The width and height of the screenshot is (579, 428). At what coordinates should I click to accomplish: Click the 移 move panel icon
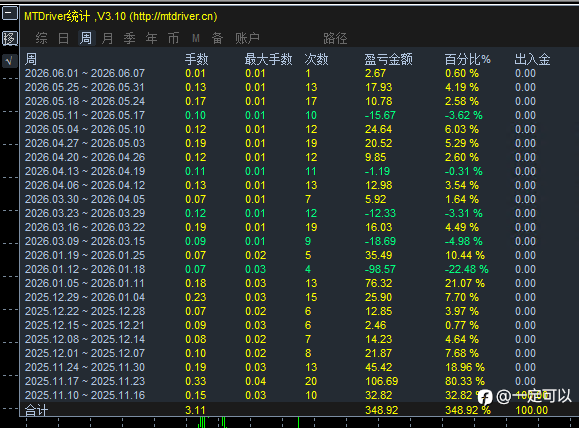(10, 38)
